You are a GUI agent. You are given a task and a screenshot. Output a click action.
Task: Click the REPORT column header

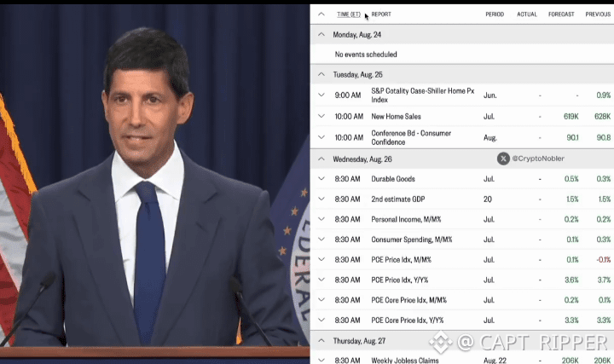tap(381, 14)
